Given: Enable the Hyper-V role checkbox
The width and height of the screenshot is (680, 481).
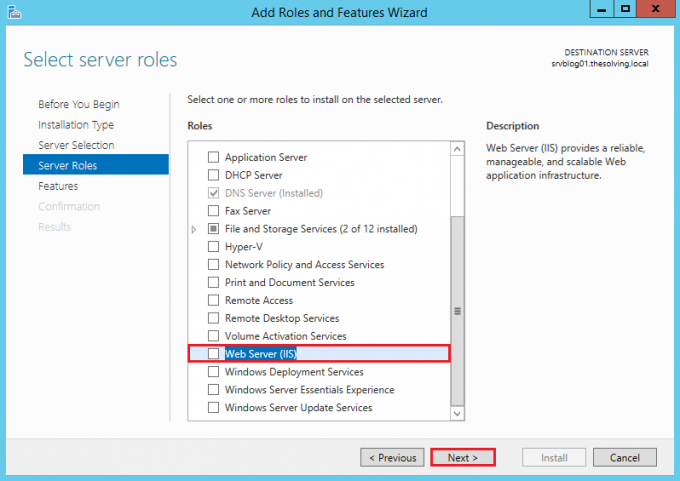Looking at the screenshot, I should pyautogui.click(x=213, y=247).
